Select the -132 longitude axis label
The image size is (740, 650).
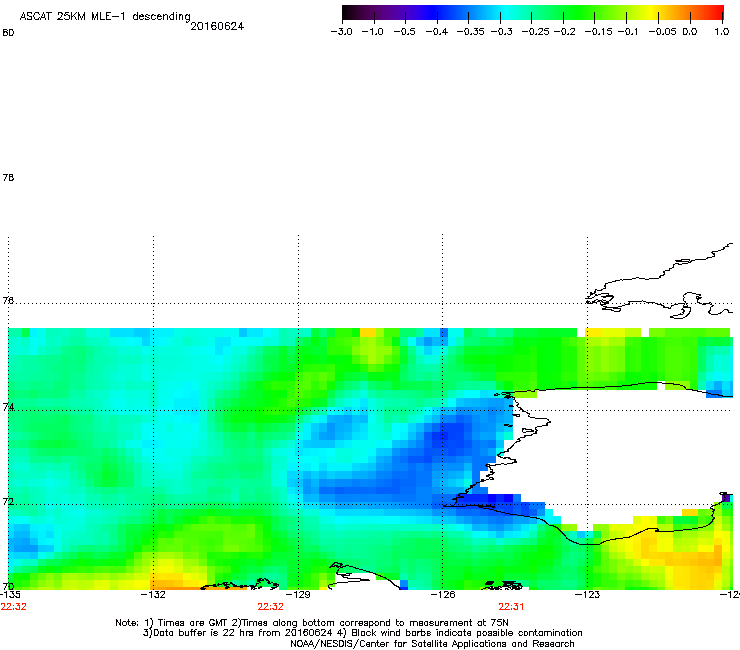pyautogui.click(x=153, y=594)
